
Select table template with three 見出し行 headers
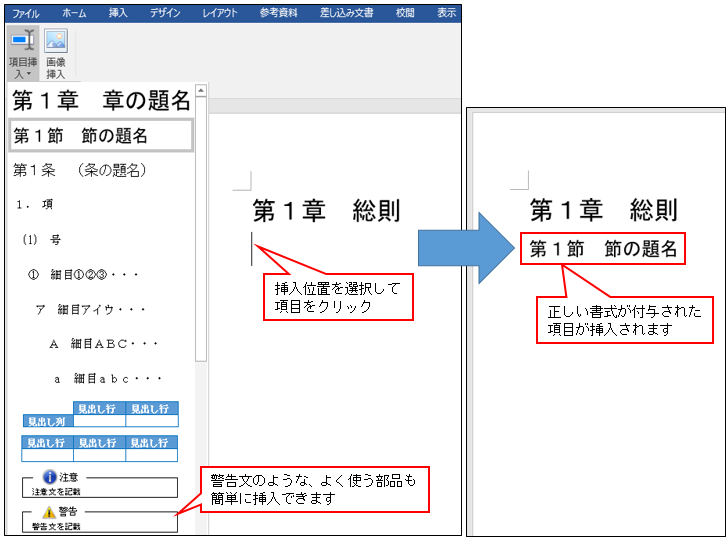coord(100,448)
